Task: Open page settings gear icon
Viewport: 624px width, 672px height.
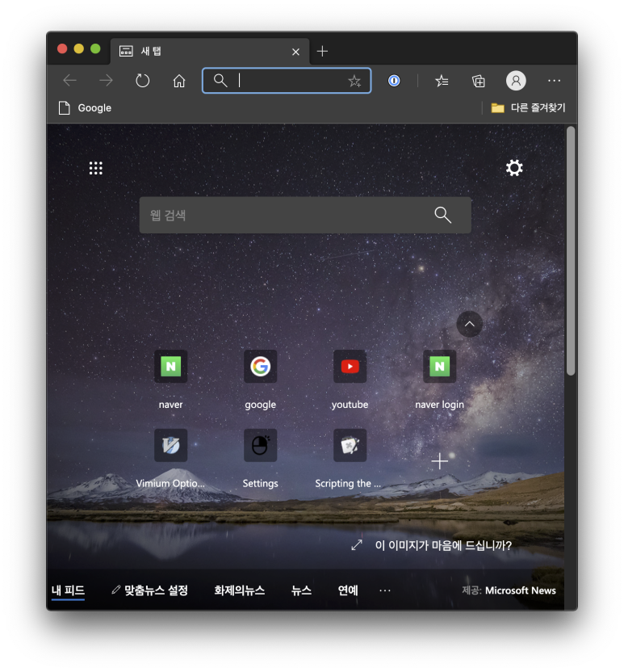Action: tap(514, 167)
